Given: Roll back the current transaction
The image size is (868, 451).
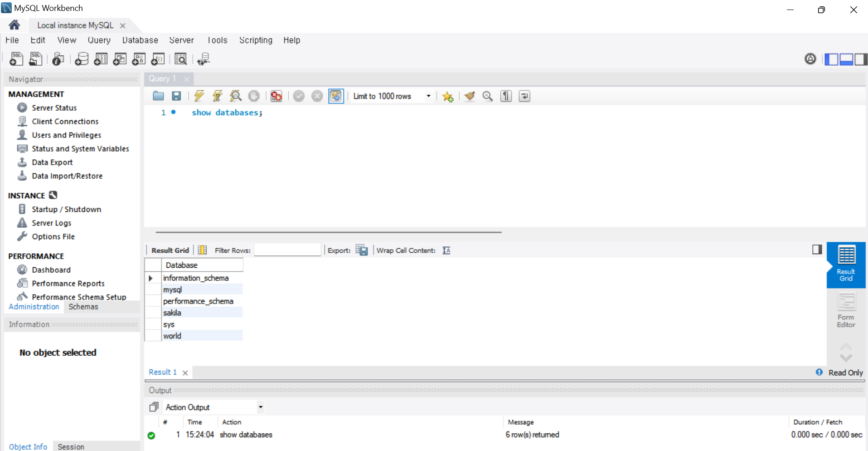Looking at the screenshot, I should [317, 96].
